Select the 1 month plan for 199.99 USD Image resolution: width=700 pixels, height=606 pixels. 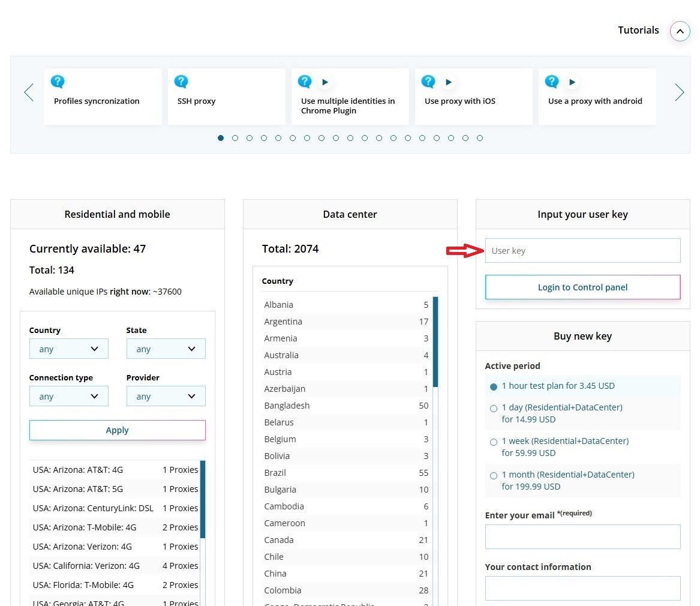[494, 475]
